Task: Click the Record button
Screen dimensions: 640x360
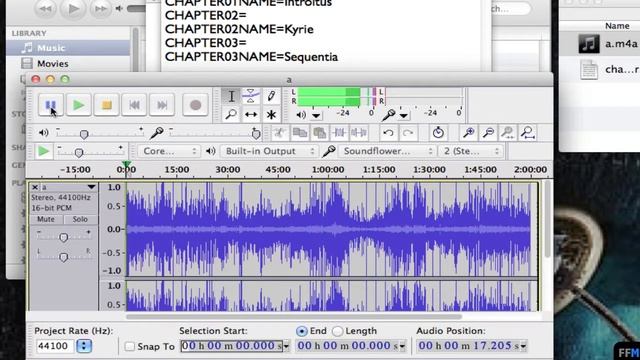Action: click(195, 105)
